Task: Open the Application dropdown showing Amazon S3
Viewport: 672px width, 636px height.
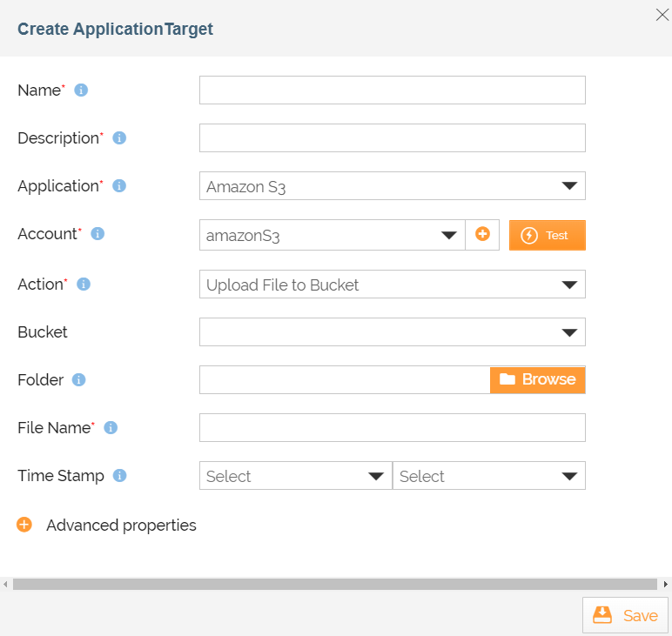Action: click(392, 186)
